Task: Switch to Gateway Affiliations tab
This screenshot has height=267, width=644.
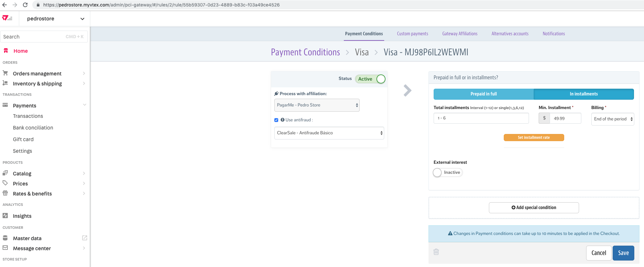Action: click(459, 34)
